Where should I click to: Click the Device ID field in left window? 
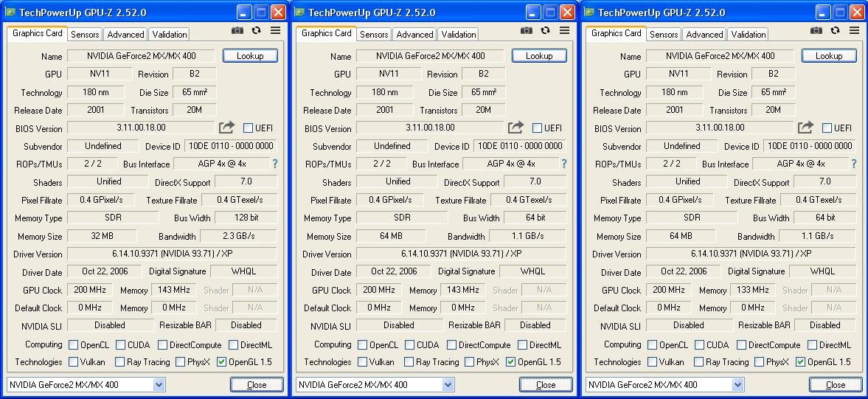(230, 146)
